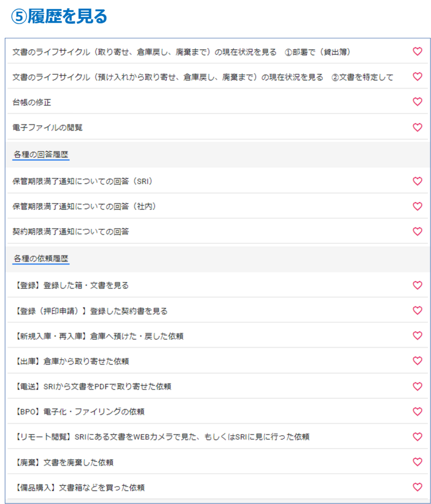
Task: Favorite 【登録】登録した箱・文書を見る heart icon
Action: coord(417,285)
